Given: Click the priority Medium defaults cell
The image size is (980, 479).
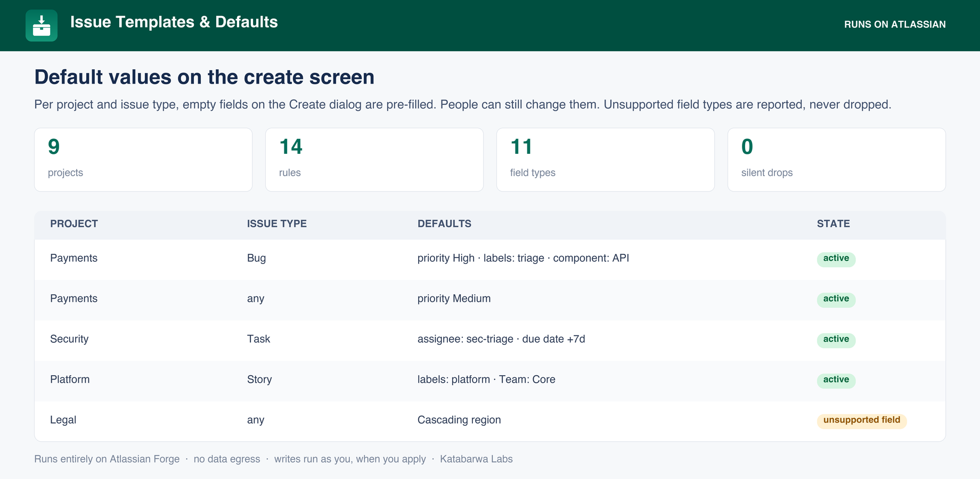Looking at the screenshot, I should [x=454, y=299].
